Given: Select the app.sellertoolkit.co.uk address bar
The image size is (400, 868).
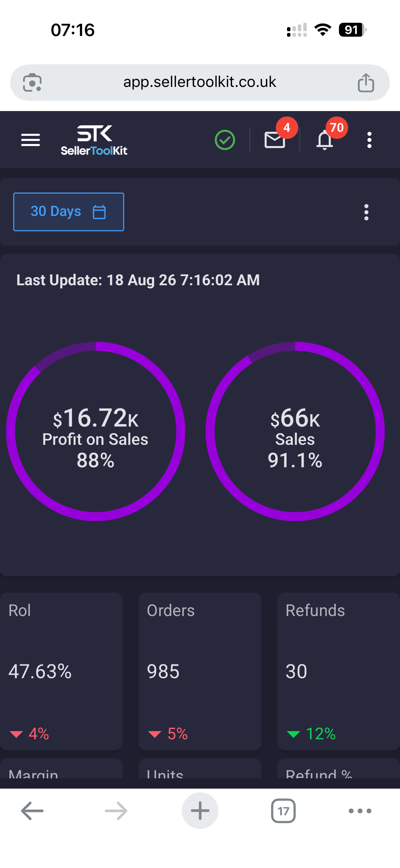Looking at the screenshot, I should (x=200, y=83).
